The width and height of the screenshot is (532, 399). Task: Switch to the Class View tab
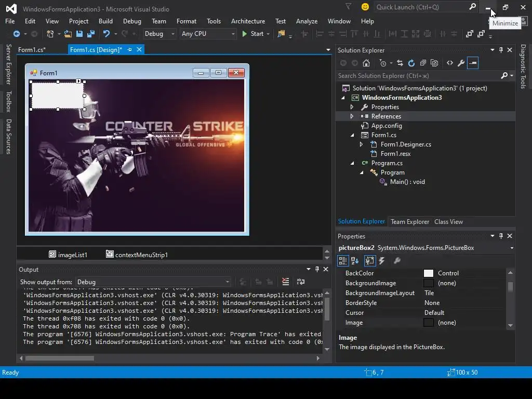[448, 221]
